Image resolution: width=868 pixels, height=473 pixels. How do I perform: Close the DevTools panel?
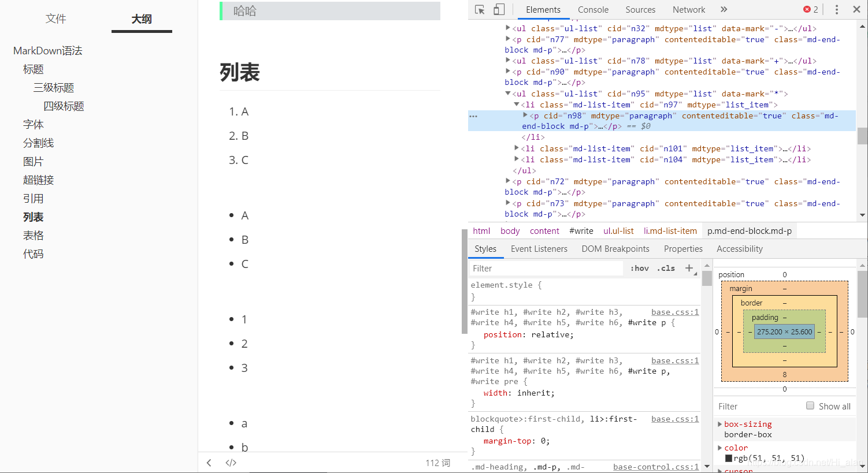click(856, 9)
